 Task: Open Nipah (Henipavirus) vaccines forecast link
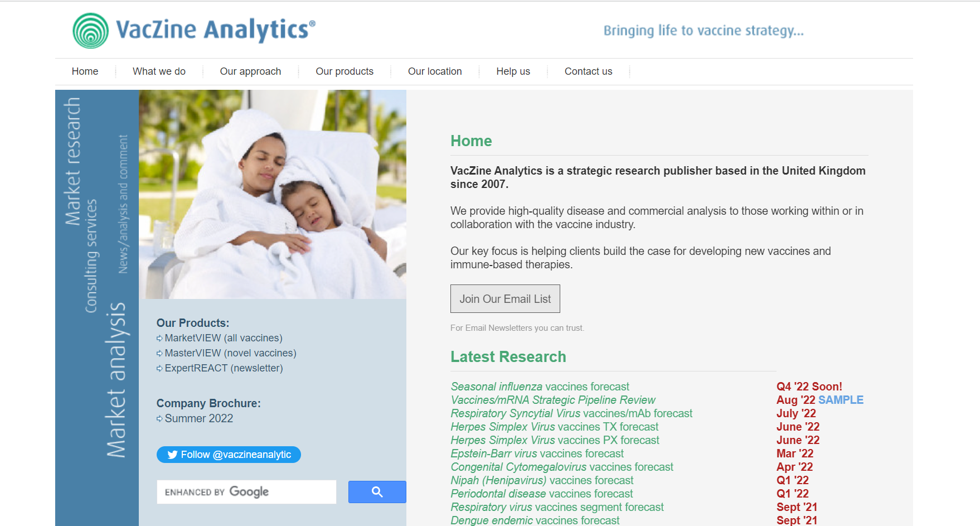[x=542, y=480]
